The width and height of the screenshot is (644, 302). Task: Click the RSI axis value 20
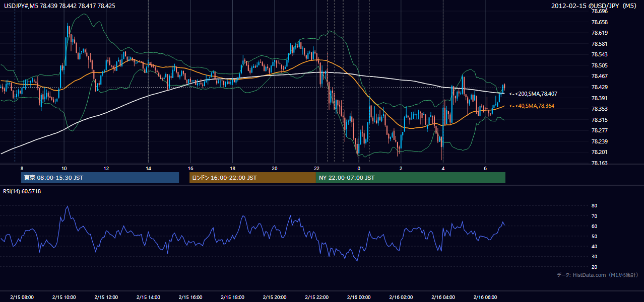point(594,267)
